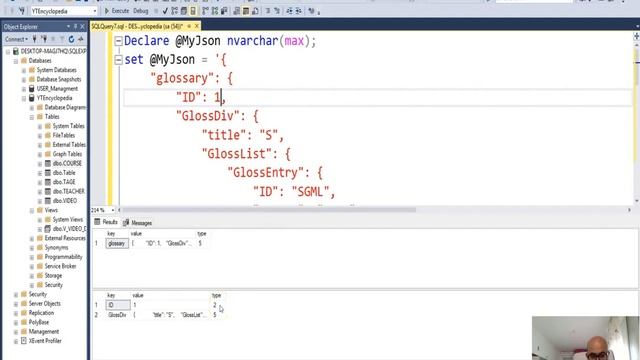Click the Uncomment selected lines icon
Screen dimensions: 640x360
point(277,11)
